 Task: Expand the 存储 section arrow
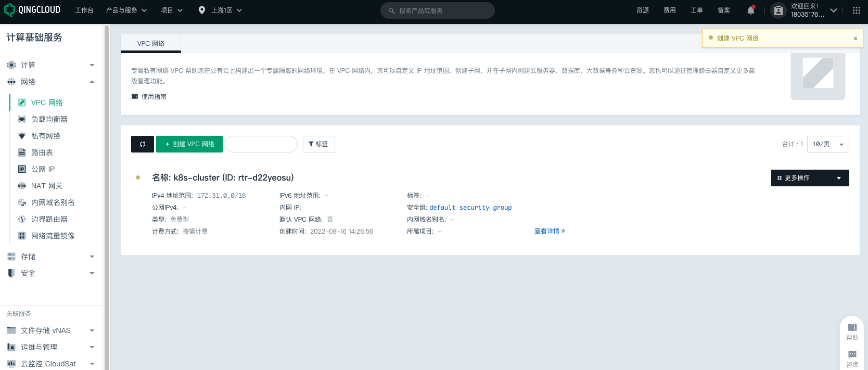[92, 257]
